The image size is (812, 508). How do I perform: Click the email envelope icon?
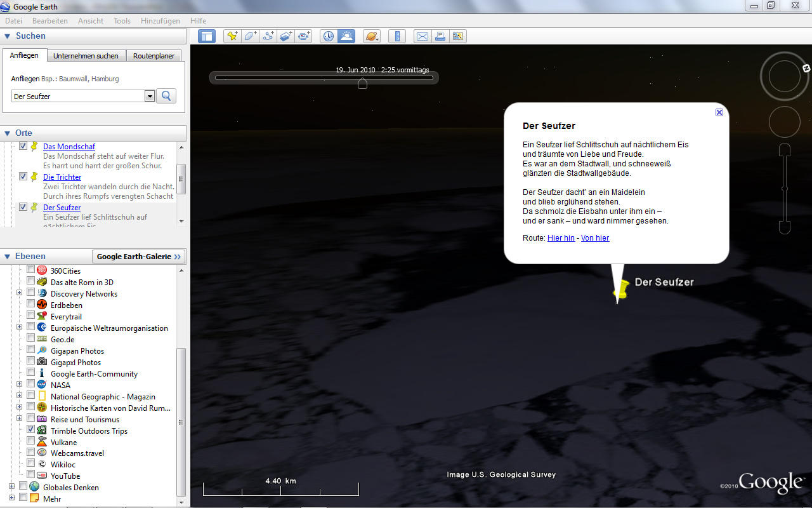click(x=422, y=36)
